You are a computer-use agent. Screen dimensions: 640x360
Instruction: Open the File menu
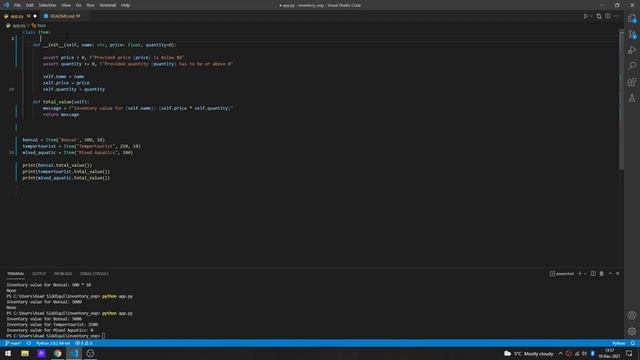point(18,5)
